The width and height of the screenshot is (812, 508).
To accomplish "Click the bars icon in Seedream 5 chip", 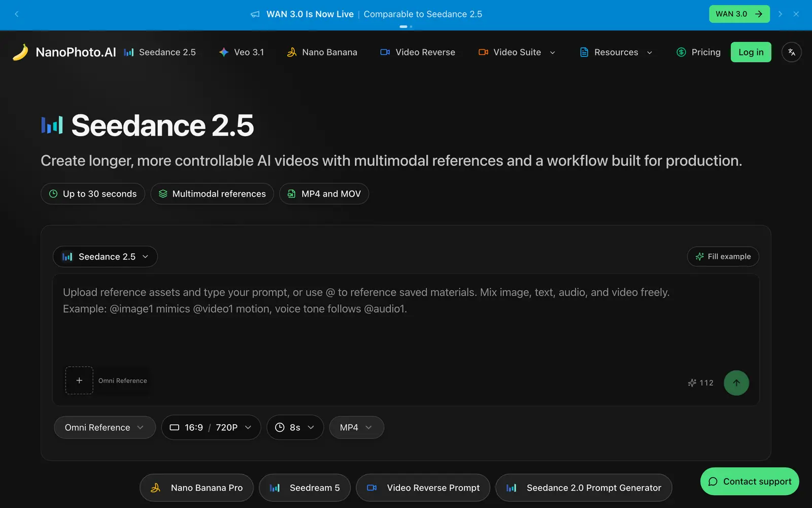I will [x=275, y=488].
